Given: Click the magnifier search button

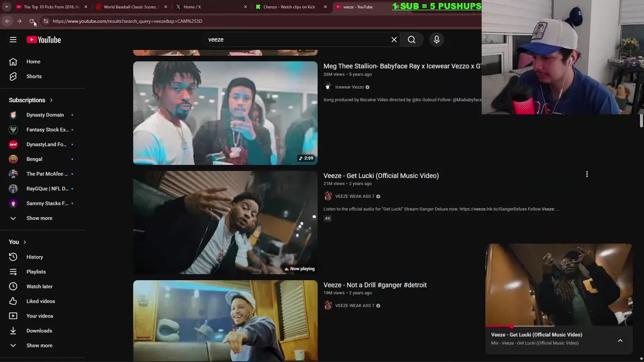Looking at the screenshot, I should click(412, 40).
